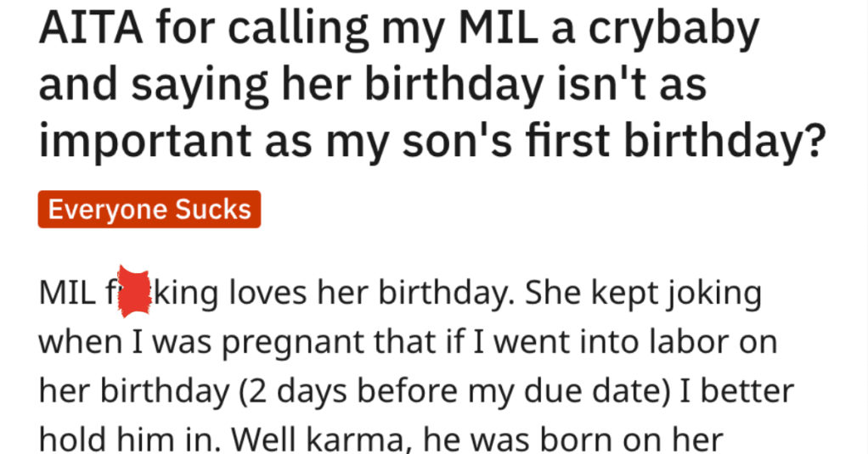This screenshot has height=454, width=868.
Task: Click the Everyone Sucks flair tag
Action: point(149,209)
